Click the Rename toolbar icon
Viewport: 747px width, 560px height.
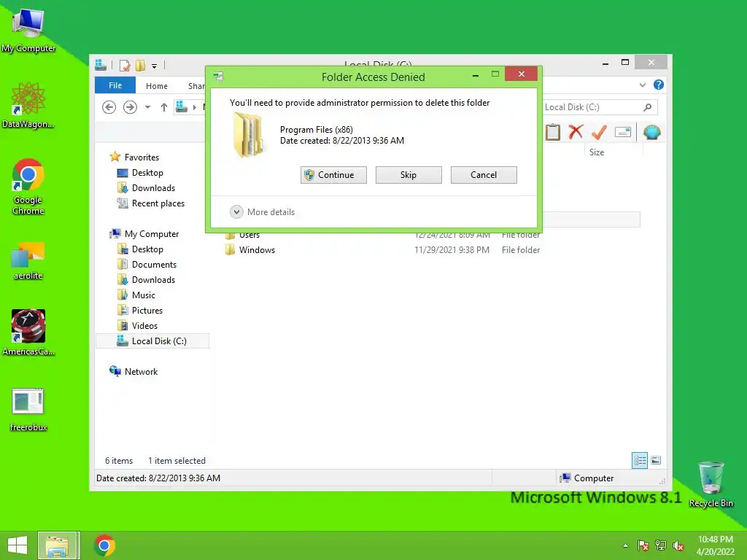[623, 132]
